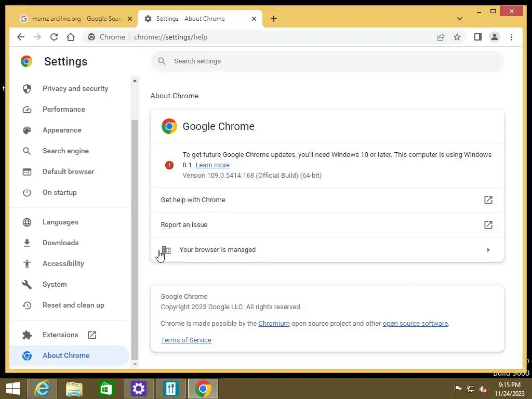
Task: Open Accessibility settings
Action: click(70, 263)
